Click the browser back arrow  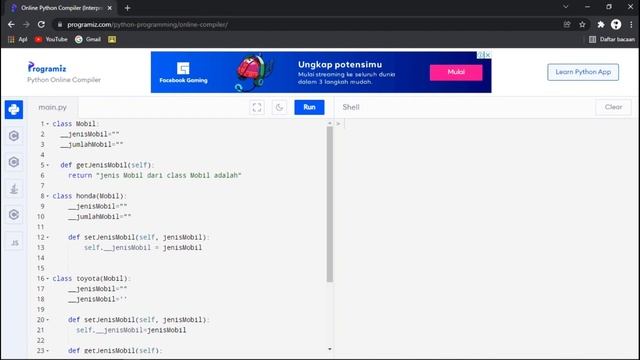pyautogui.click(x=11, y=24)
